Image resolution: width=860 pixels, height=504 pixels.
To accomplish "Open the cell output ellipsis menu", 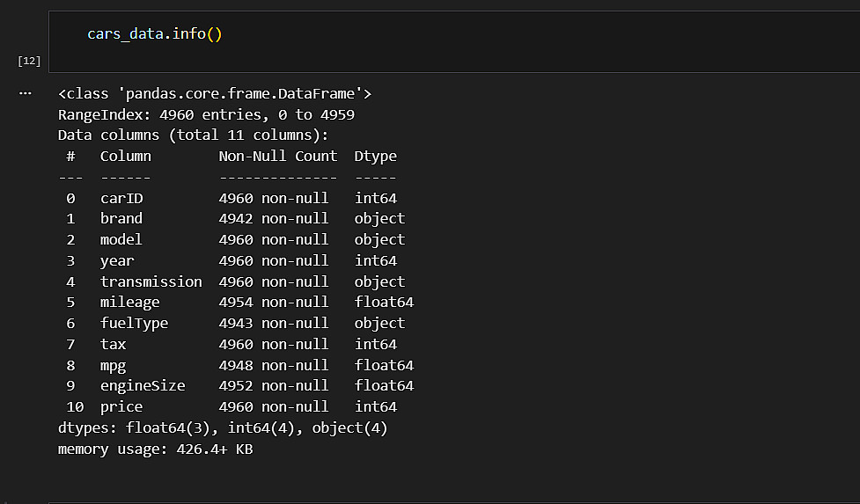I will [x=25, y=92].
